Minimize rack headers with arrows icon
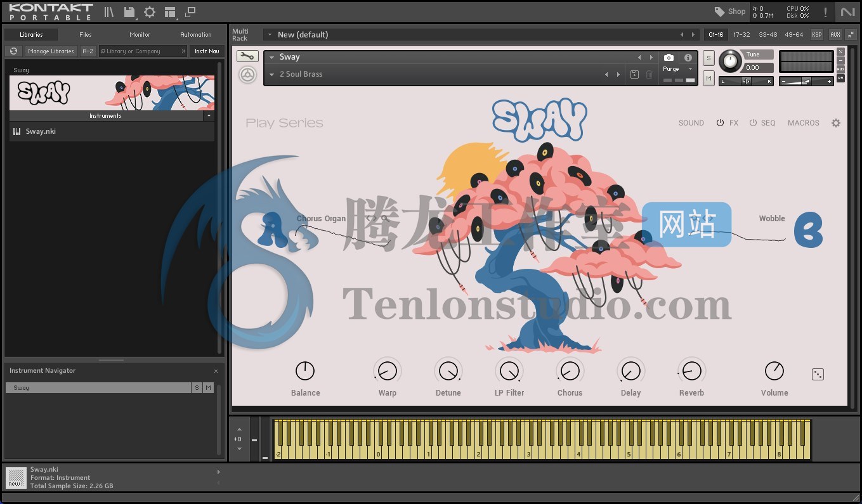The width and height of the screenshot is (862, 504). pyautogui.click(x=851, y=35)
